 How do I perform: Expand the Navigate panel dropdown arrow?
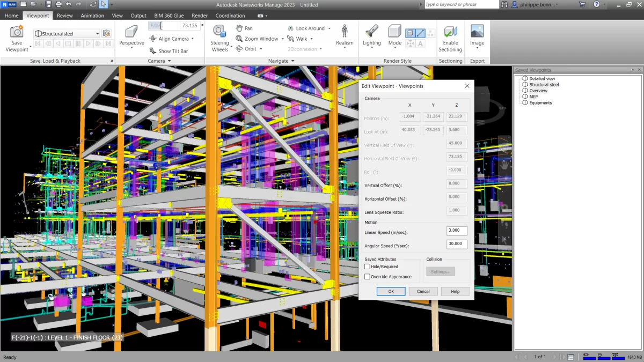click(x=292, y=61)
